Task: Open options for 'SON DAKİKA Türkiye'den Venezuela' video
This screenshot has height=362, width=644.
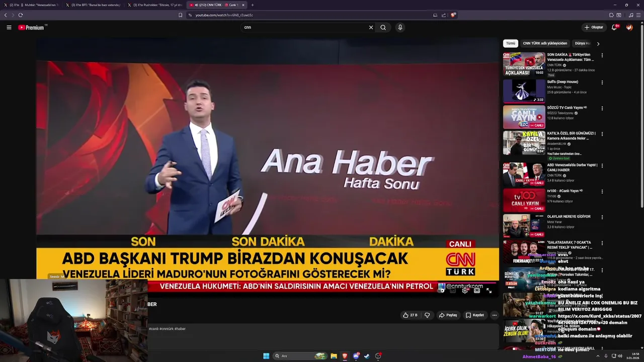Action: 602,55
